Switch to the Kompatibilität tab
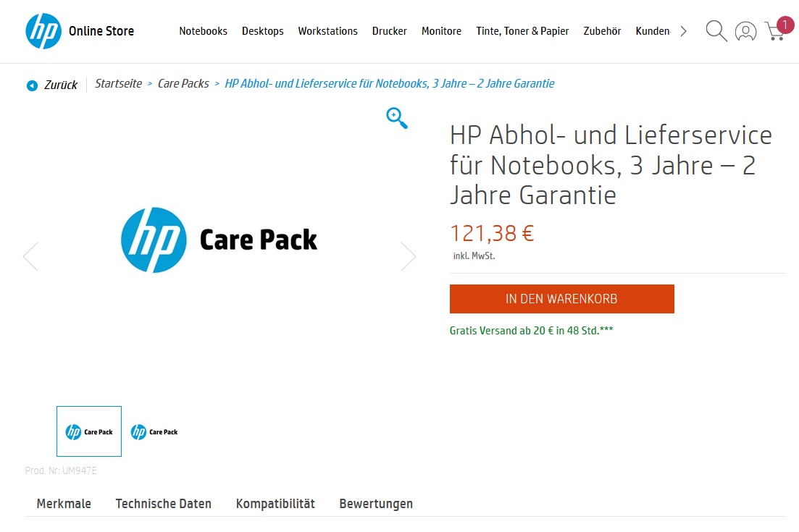Image resolution: width=799 pixels, height=532 pixels. (275, 504)
